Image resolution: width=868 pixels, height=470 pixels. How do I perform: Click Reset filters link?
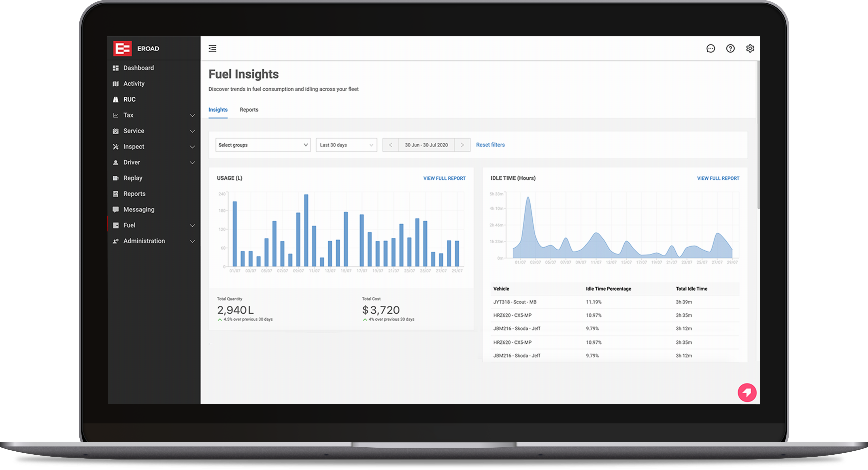click(490, 145)
